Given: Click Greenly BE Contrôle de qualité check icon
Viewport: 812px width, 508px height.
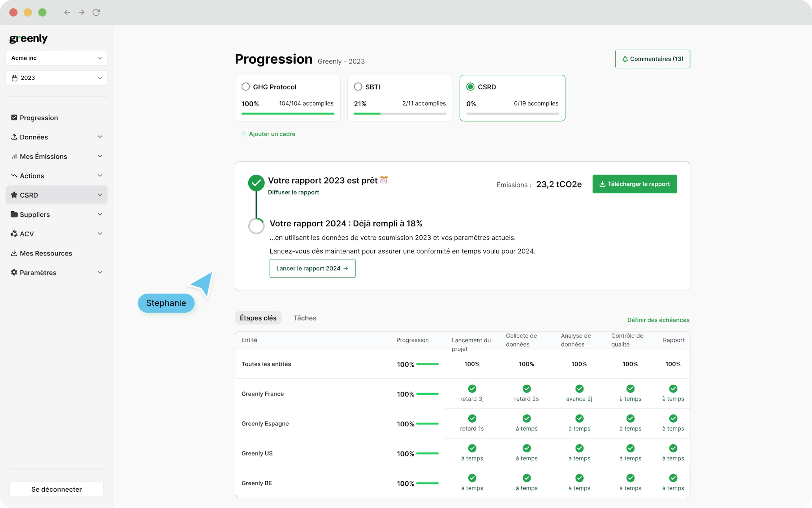Looking at the screenshot, I should (630, 478).
